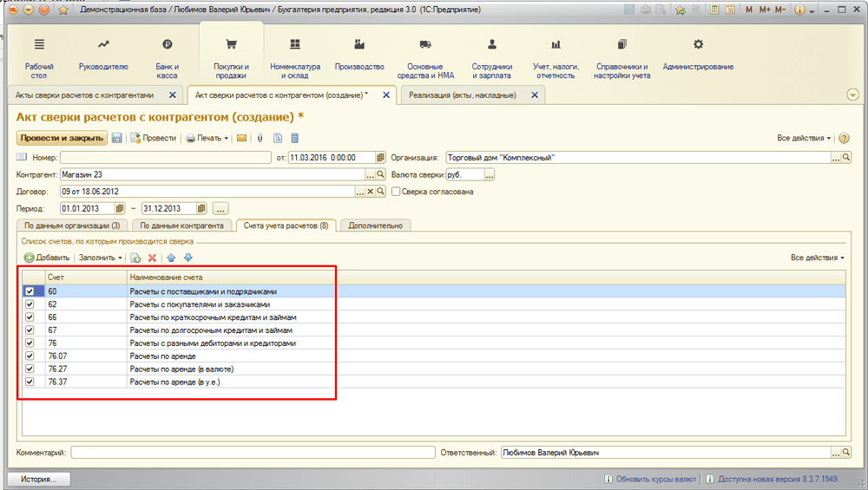The width and height of the screenshot is (868, 490).
Task: Click the help question mark icon
Action: coord(844,138)
